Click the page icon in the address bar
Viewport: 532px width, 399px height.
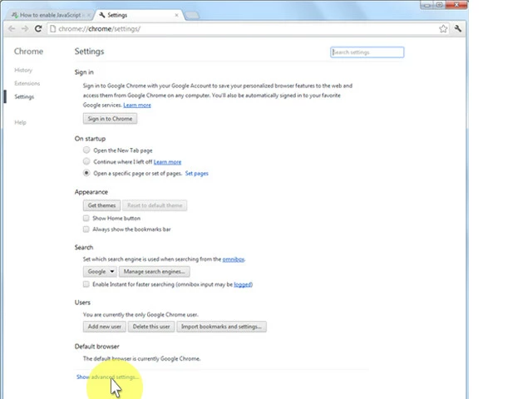[x=52, y=29]
